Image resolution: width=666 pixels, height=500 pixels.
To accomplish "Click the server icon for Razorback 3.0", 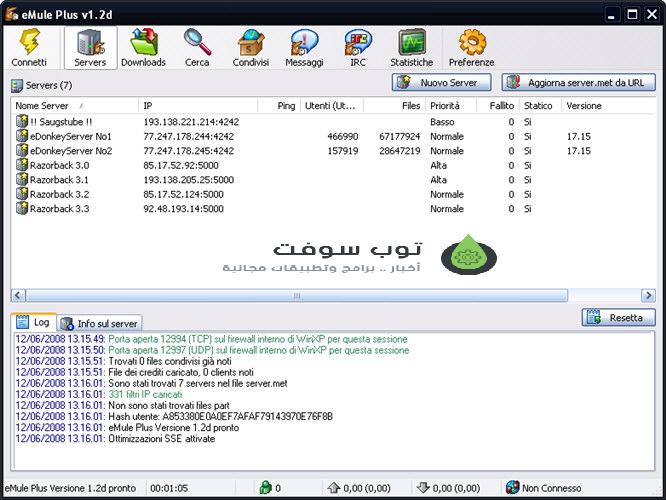I will pos(22,165).
